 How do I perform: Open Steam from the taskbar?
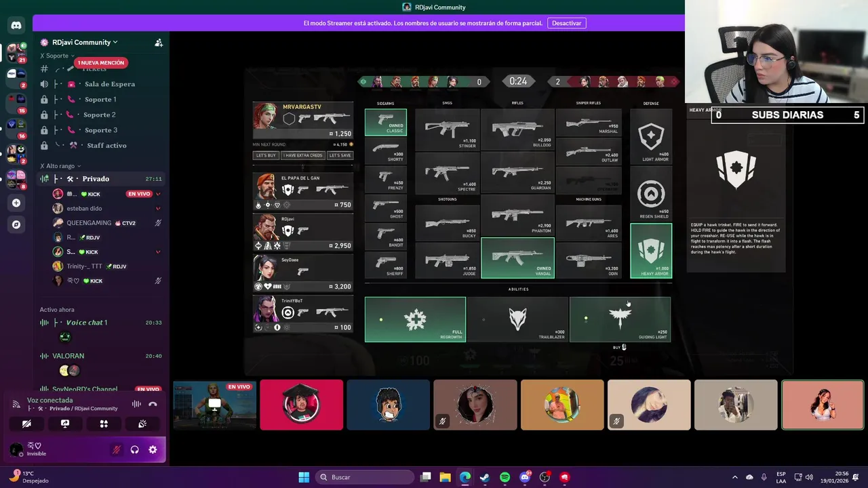click(x=485, y=477)
